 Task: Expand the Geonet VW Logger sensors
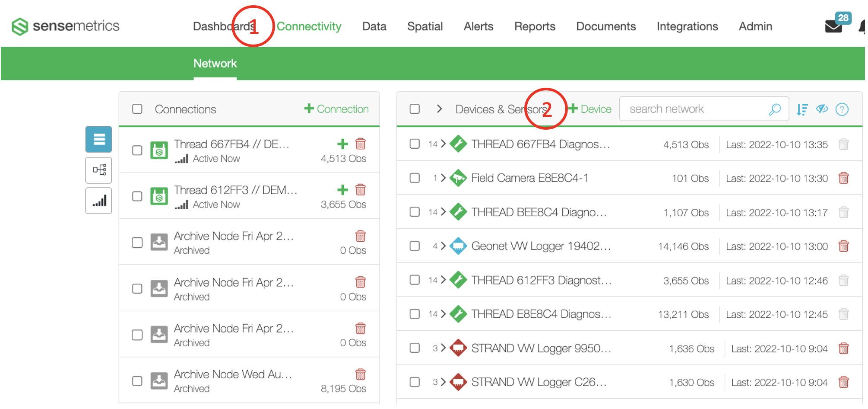(443, 246)
